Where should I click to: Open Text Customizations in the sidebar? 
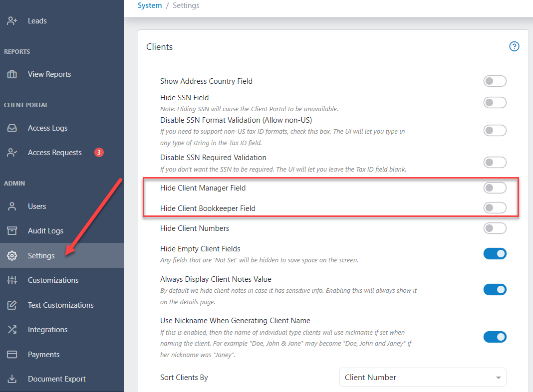[x=60, y=305]
